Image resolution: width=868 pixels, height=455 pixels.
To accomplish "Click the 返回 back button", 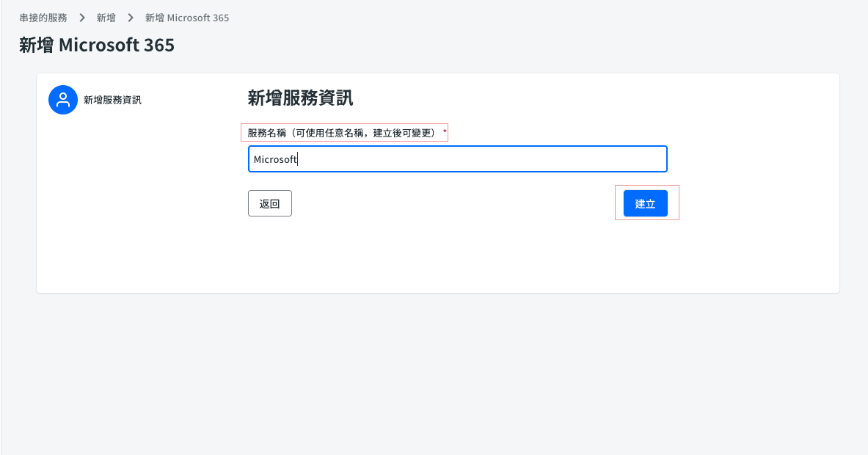I will point(269,203).
